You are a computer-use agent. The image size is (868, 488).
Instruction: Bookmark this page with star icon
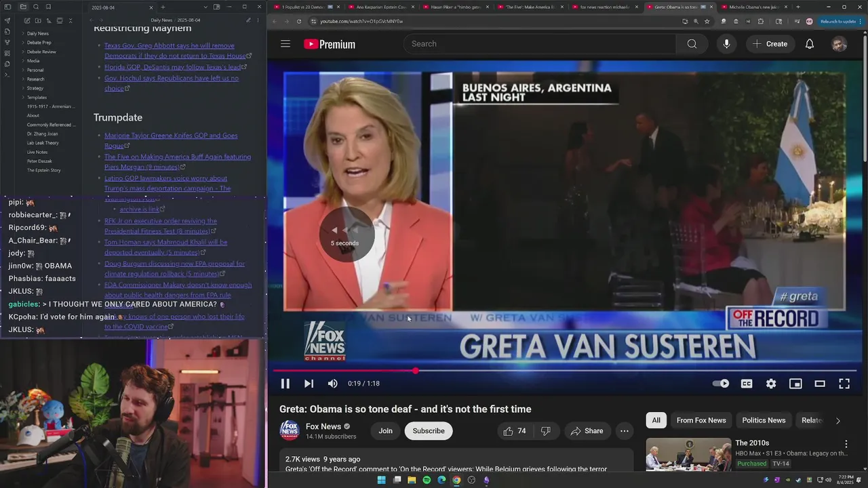707,22
